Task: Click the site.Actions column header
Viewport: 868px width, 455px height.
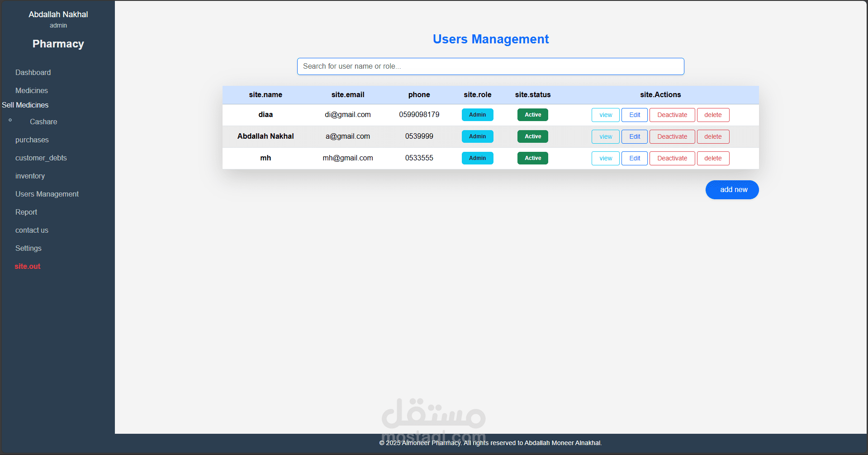Action: [x=660, y=94]
